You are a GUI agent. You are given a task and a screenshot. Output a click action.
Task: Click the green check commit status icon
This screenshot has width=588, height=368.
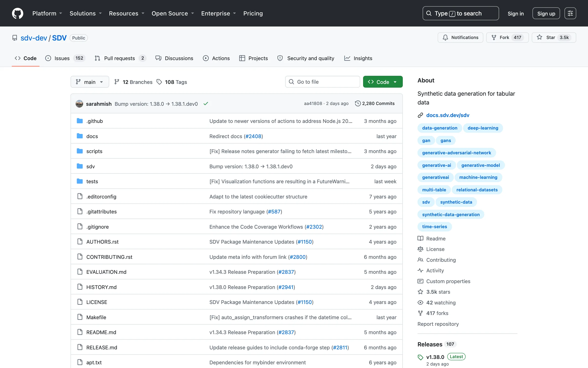point(206,104)
